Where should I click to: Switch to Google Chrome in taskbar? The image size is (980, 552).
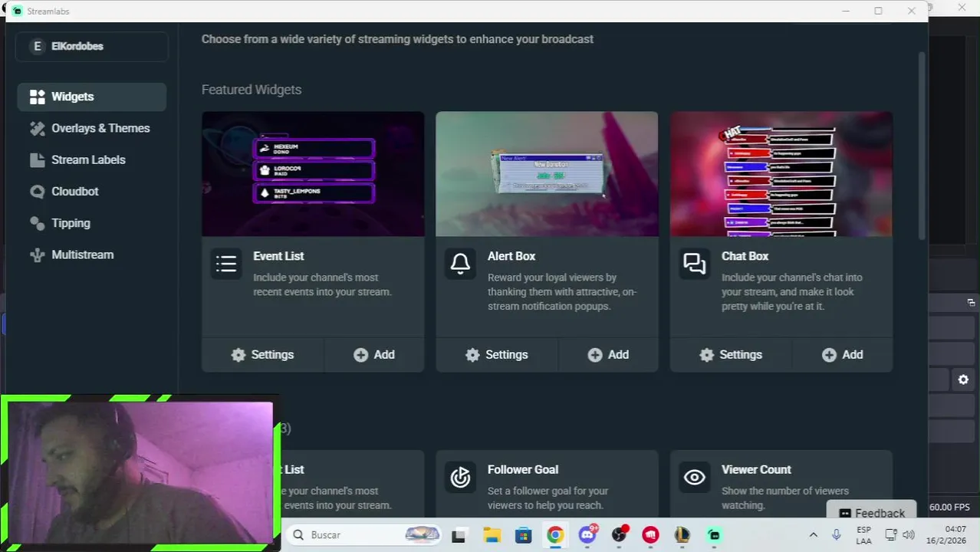pyautogui.click(x=555, y=535)
